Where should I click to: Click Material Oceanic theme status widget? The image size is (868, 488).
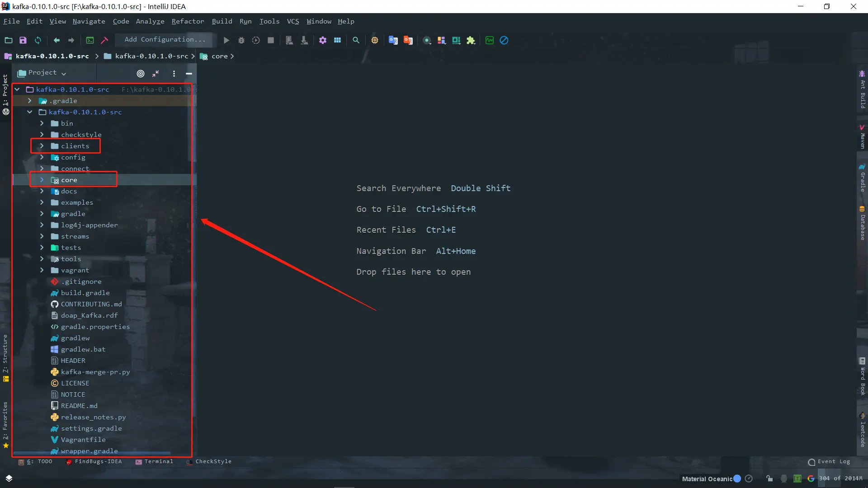click(711, 479)
